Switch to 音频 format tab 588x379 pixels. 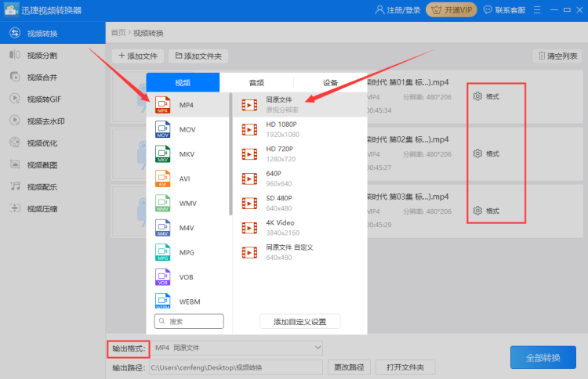click(x=256, y=83)
